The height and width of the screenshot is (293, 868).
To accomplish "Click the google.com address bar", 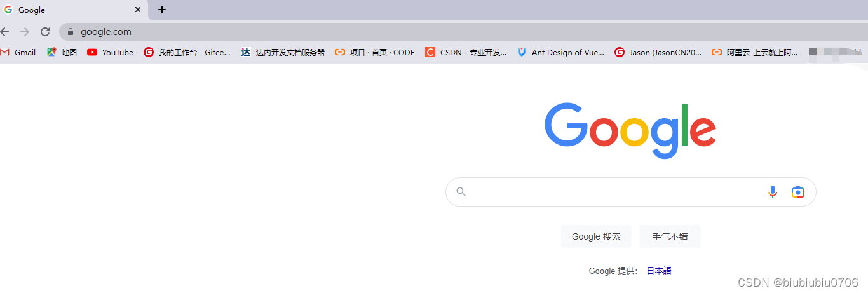I will pyautogui.click(x=464, y=32).
